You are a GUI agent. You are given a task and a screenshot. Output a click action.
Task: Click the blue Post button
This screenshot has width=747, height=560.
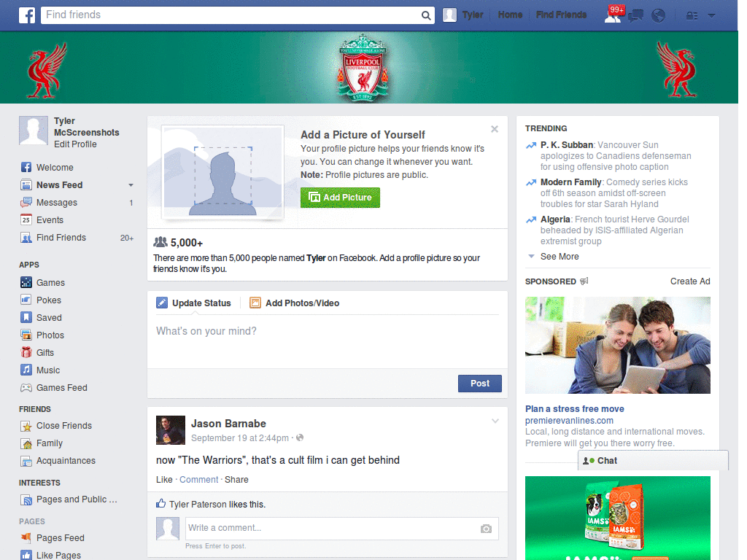pos(480,384)
